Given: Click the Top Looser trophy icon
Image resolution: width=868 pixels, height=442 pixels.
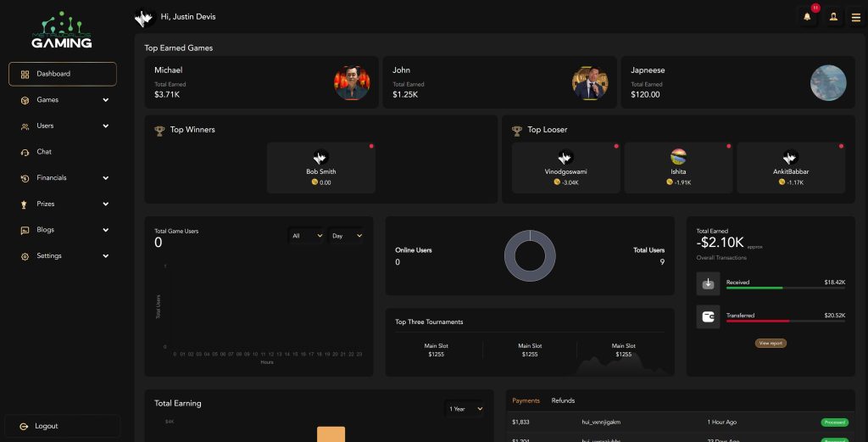Looking at the screenshot, I should [x=517, y=131].
